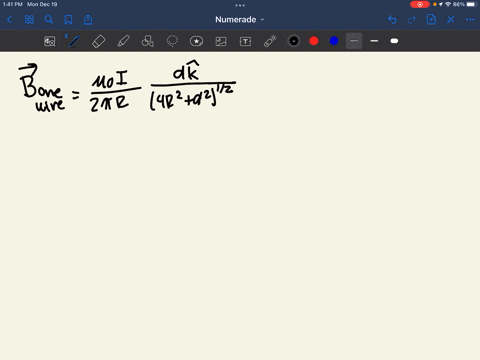Tap the three-dot multitasking control at top
480x360 pixels.
[240, 5]
